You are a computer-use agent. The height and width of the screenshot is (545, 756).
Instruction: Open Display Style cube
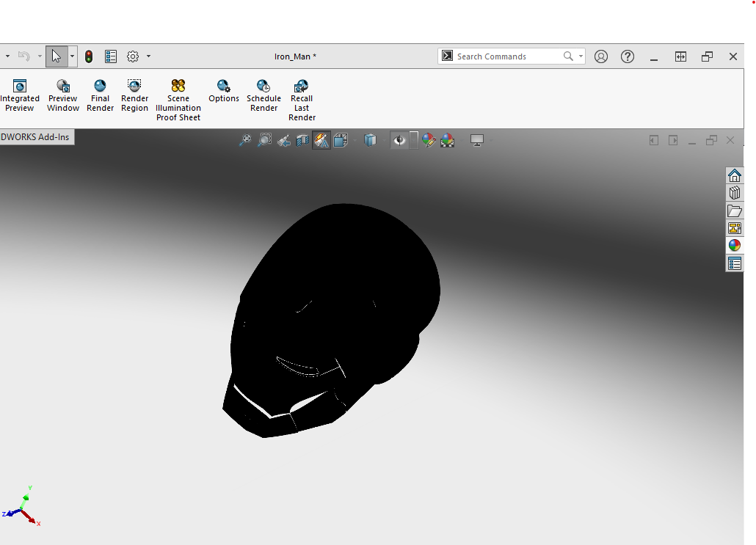pyautogui.click(x=370, y=140)
